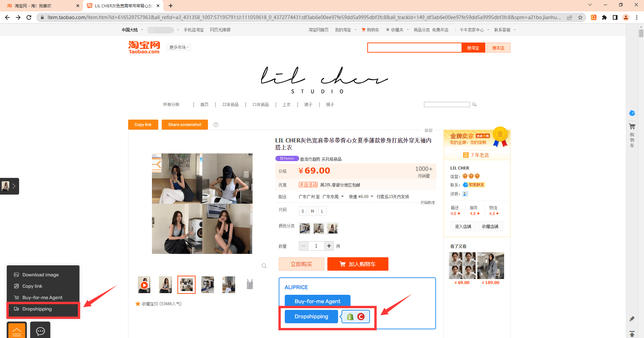This screenshot has height=338, width=644.
Task: Open the share page icon in address bar
Action: [x=570, y=17]
